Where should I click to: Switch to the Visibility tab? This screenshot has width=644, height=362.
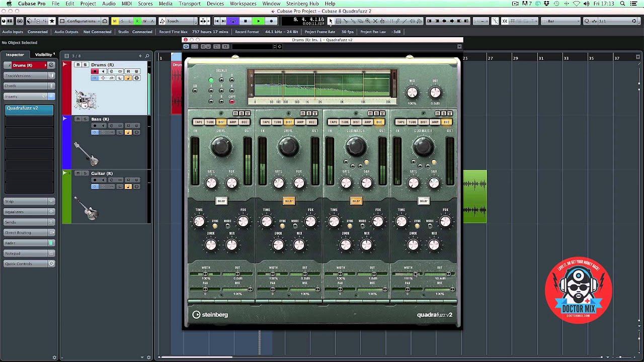click(x=44, y=54)
